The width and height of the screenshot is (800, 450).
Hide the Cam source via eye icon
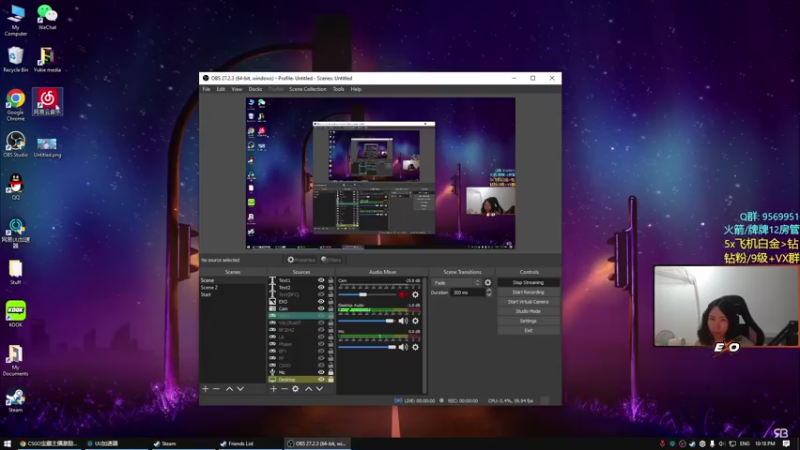pyautogui.click(x=321, y=309)
